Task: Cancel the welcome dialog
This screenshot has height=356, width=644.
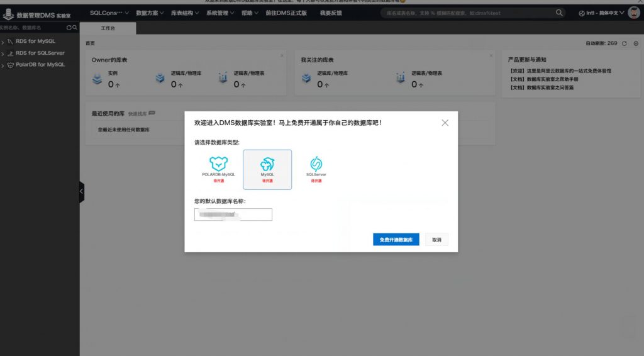Action: 436,240
